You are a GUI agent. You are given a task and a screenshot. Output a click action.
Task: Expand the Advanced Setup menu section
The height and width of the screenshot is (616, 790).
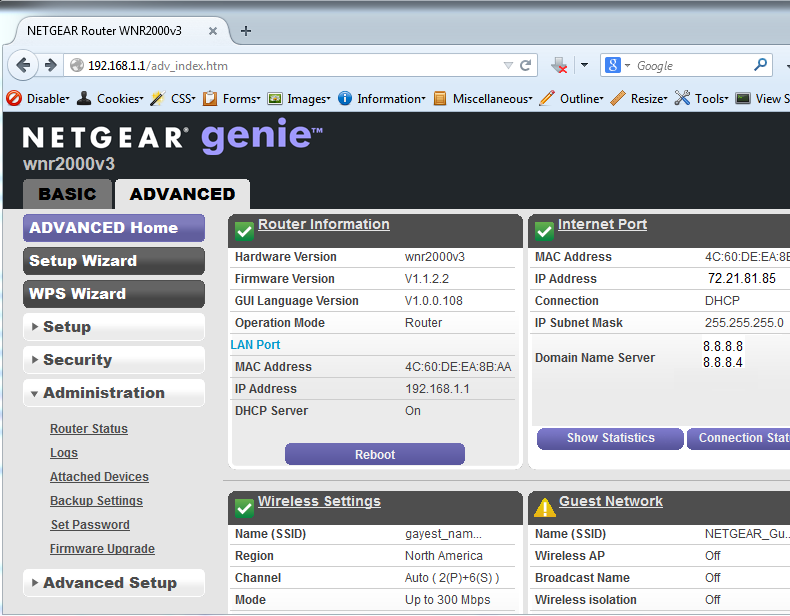pyautogui.click(x=114, y=583)
